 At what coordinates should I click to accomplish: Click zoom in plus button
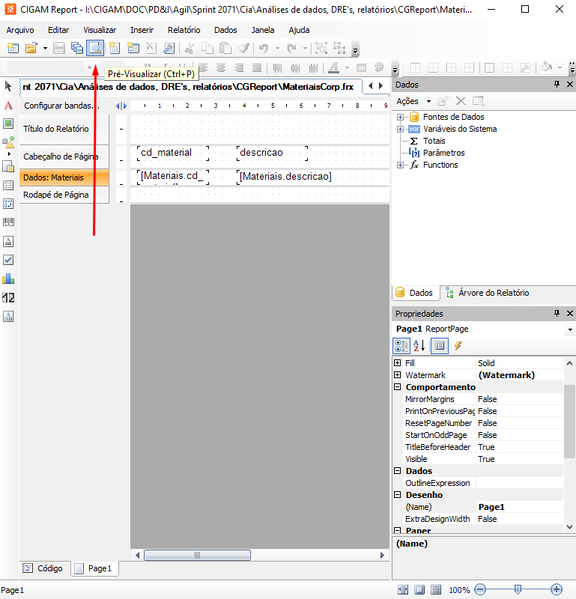click(x=556, y=589)
